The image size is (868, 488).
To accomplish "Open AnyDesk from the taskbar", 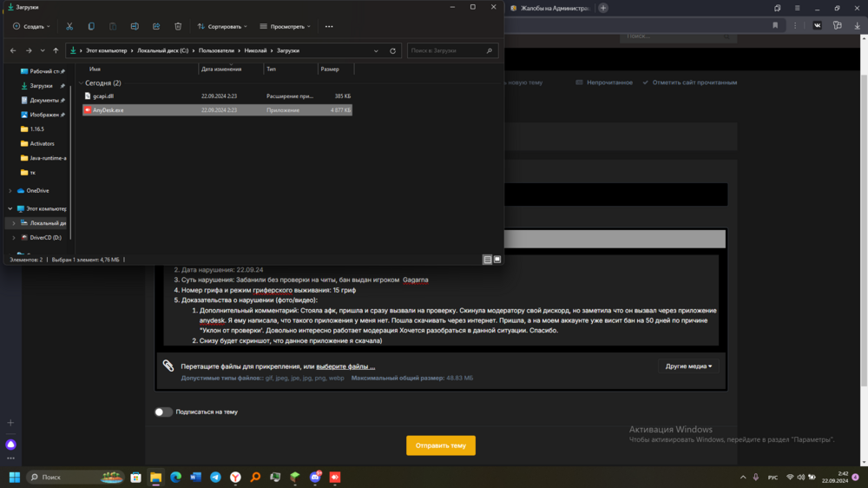I will point(335,477).
